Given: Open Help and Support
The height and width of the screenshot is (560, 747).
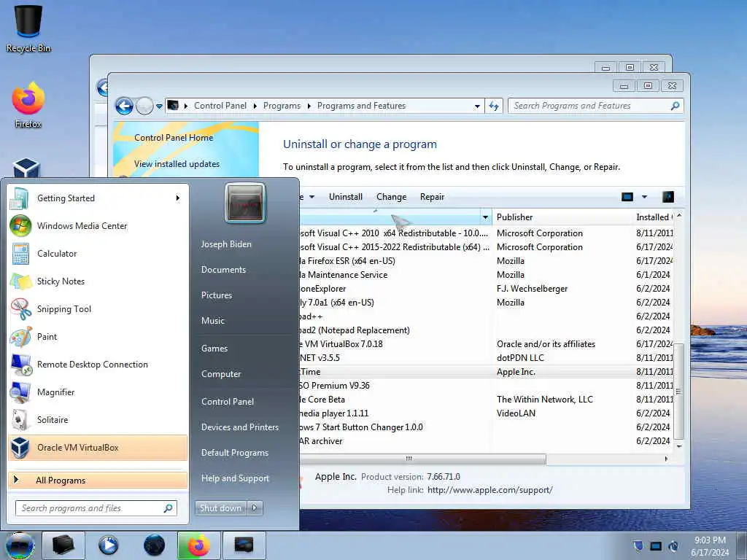Looking at the screenshot, I should [235, 478].
